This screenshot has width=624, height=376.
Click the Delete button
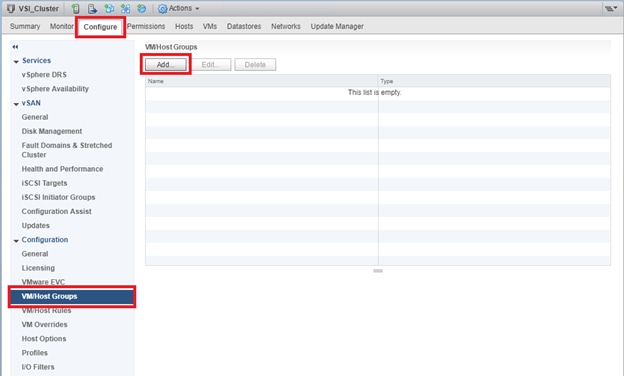pos(255,64)
